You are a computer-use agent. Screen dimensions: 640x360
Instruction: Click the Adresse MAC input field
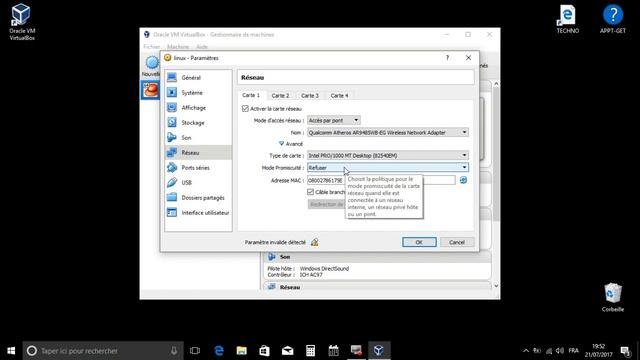click(381, 180)
